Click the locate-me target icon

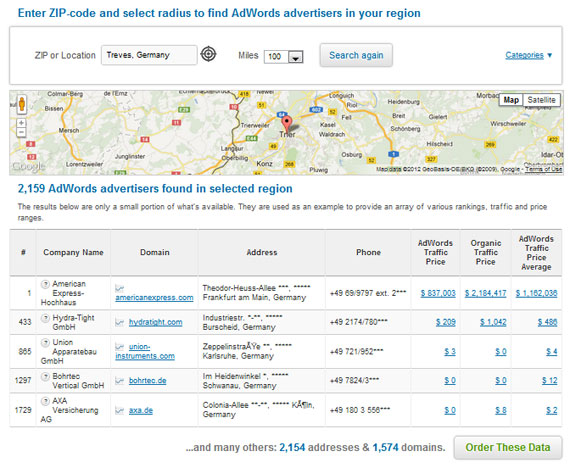coord(208,55)
